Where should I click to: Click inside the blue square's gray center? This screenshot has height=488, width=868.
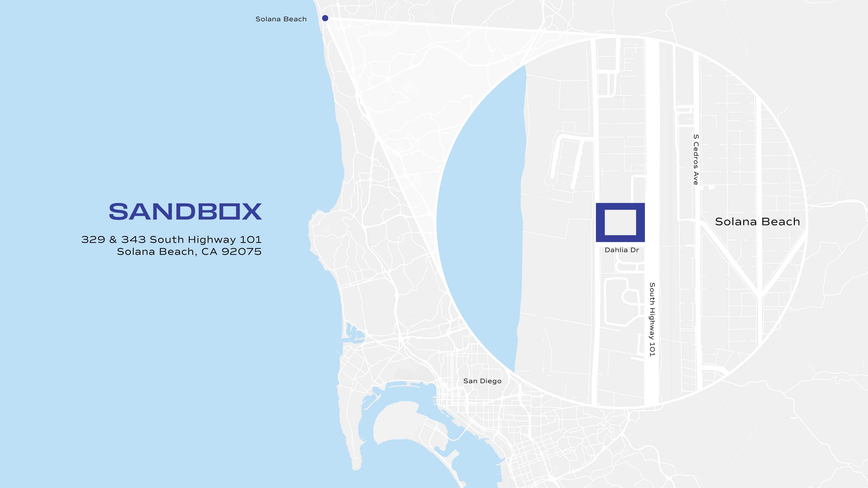pyautogui.click(x=620, y=222)
